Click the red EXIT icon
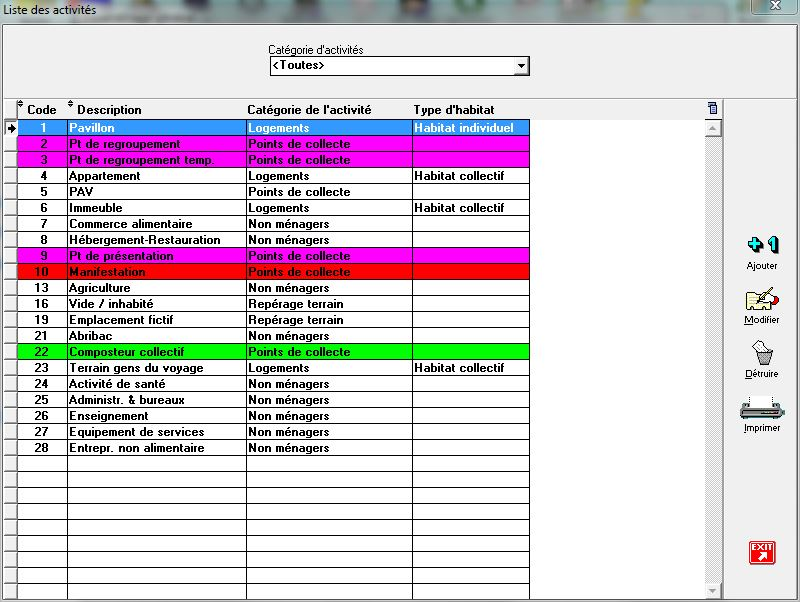This screenshot has width=800, height=602. click(762, 552)
